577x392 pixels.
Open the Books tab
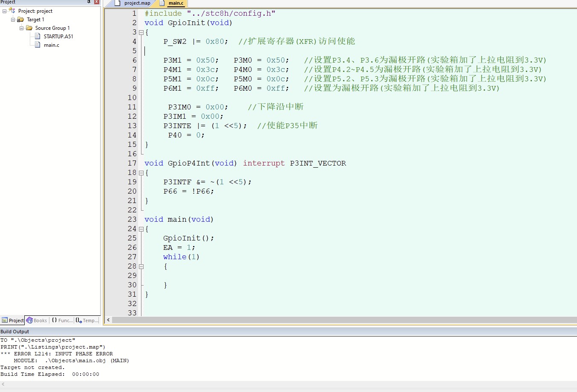pos(37,320)
